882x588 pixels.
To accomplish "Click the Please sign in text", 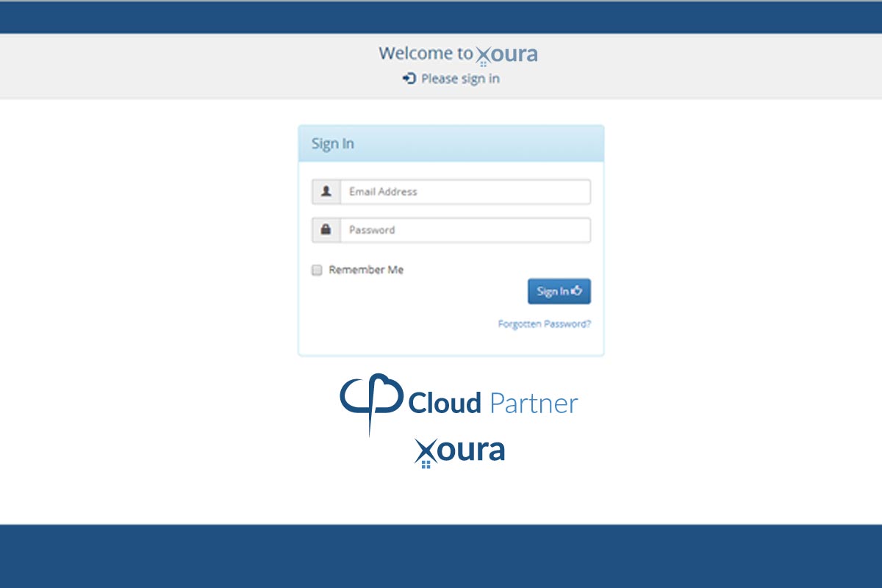I will pos(459,79).
